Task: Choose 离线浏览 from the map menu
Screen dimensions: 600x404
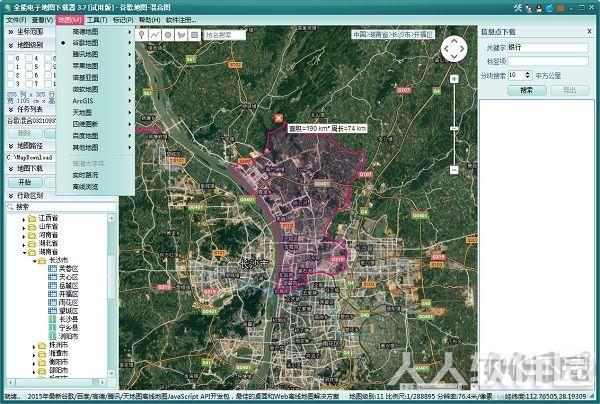Action: point(95,187)
